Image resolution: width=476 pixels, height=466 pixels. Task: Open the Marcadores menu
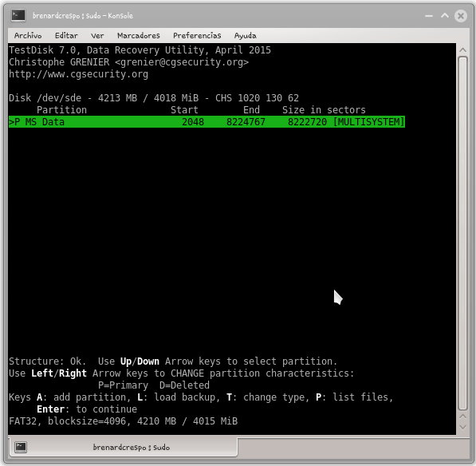pos(139,36)
